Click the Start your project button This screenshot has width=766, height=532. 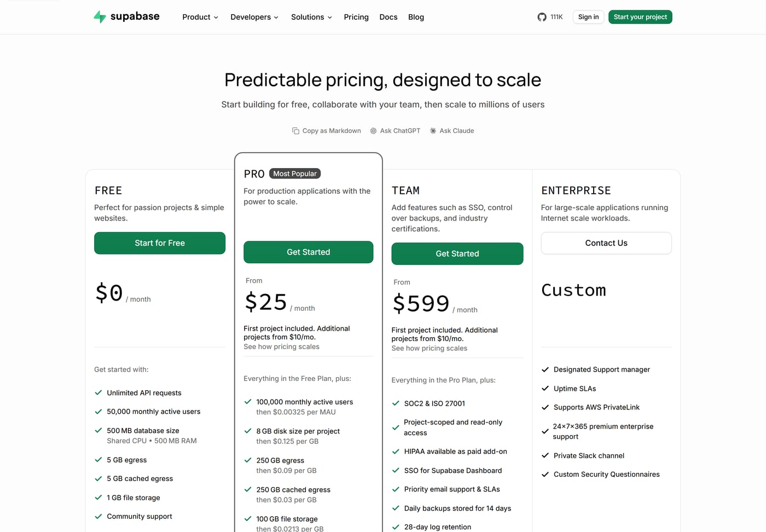640,17
